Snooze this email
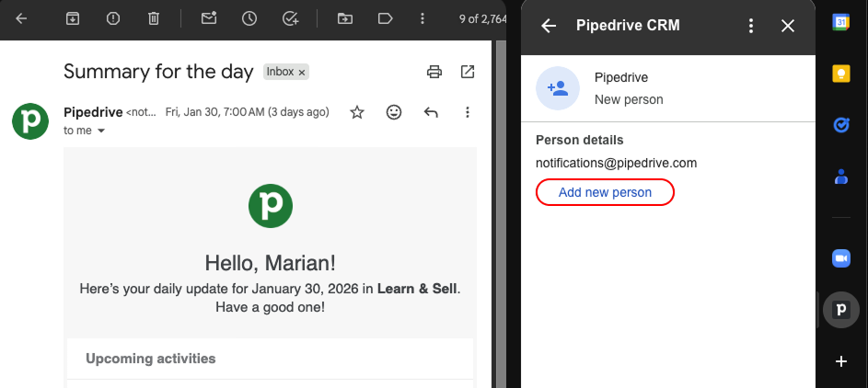The image size is (868, 388). coord(249,17)
